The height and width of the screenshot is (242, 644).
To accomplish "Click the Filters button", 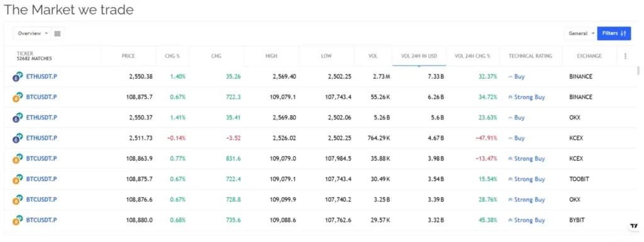I will [x=614, y=33].
